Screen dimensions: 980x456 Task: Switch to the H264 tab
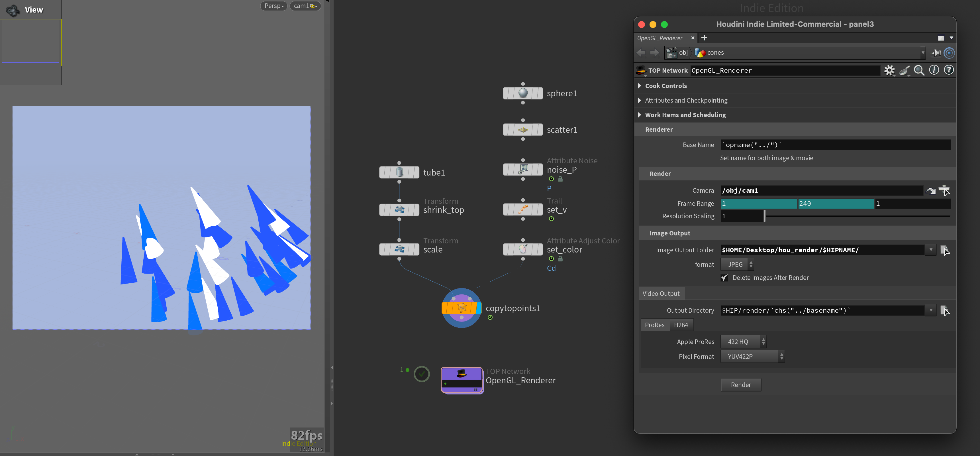point(681,325)
